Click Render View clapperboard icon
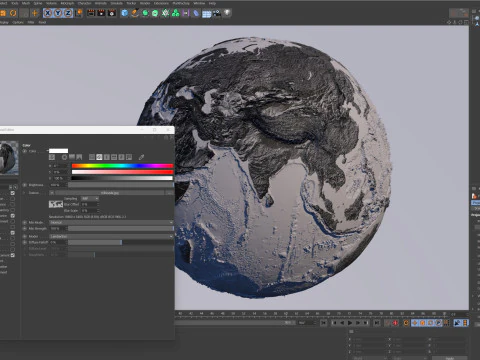The image size is (480, 360). pos(91,13)
